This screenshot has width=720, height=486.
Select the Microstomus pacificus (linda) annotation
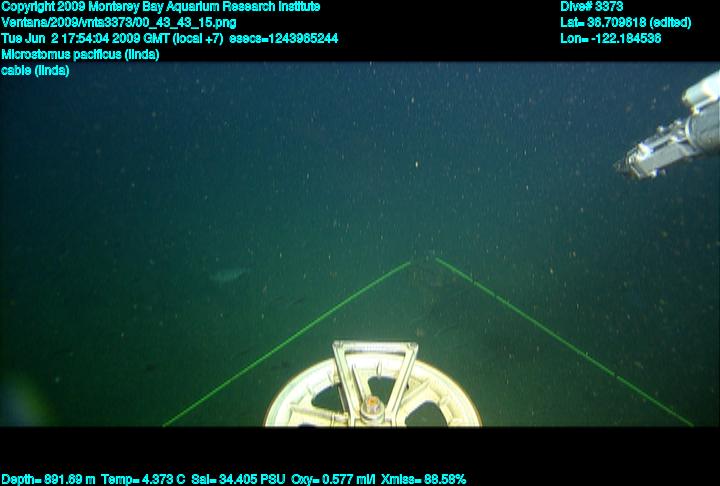coord(80,55)
